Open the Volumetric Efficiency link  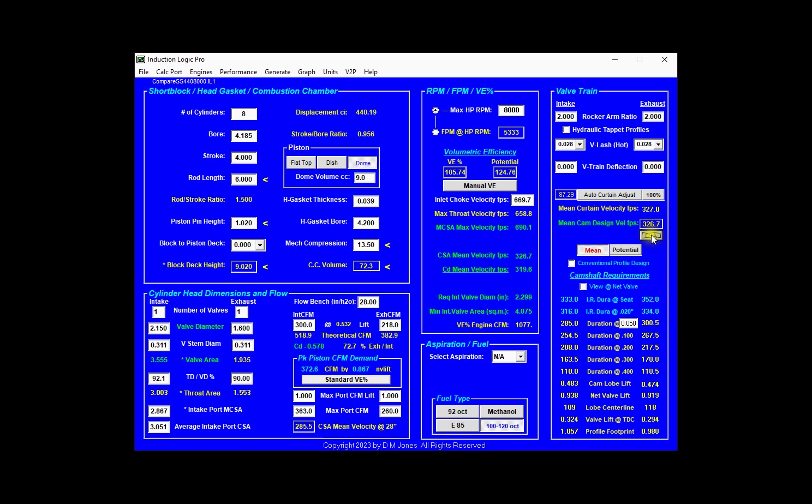click(x=480, y=152)
